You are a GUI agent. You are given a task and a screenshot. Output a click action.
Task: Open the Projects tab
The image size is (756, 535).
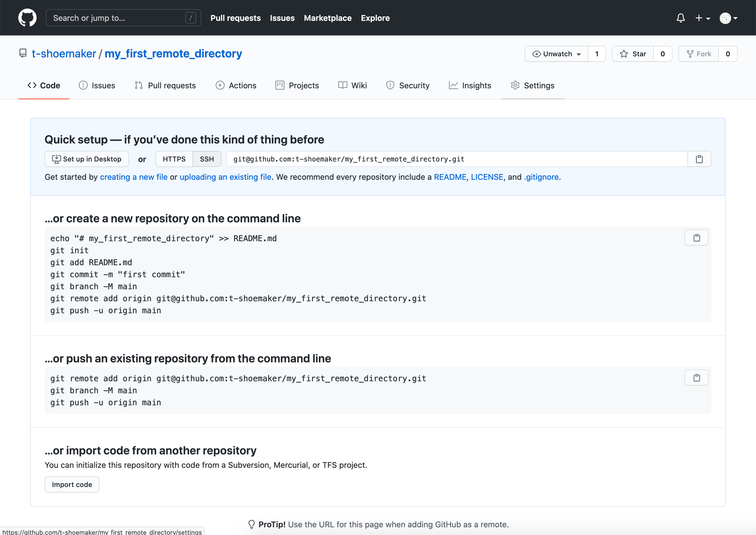click(x=297, y=86)
